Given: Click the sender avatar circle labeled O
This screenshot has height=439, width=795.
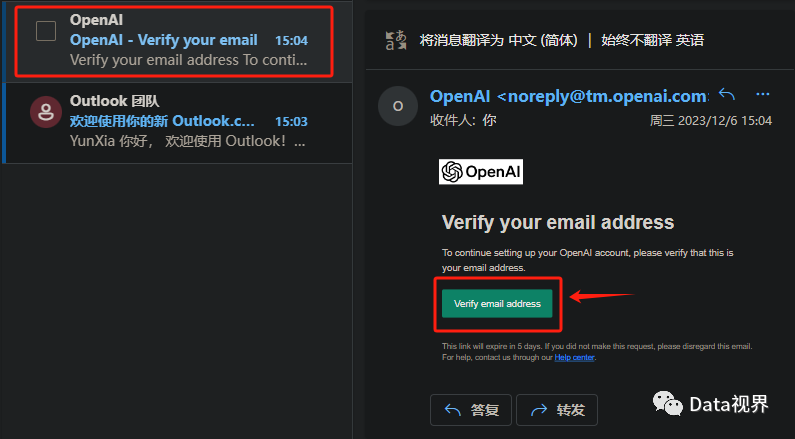Looking at the screenshot, I should coord(398,106).
